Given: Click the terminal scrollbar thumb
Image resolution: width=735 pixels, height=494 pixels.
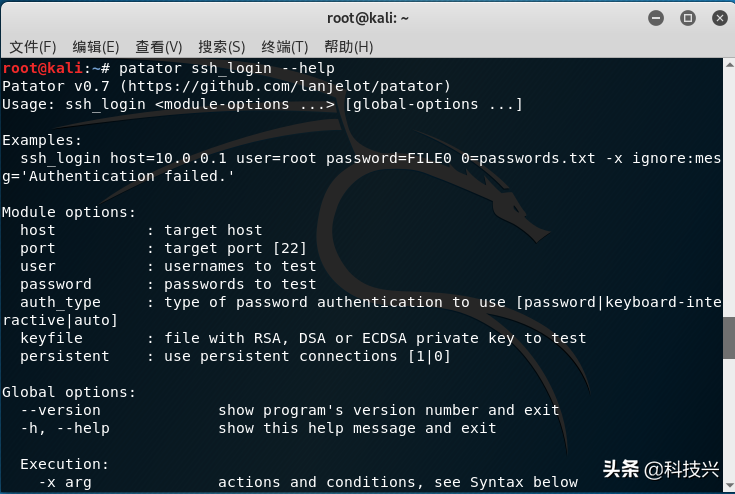Looking at the screenshot, I should coord(729,337).
